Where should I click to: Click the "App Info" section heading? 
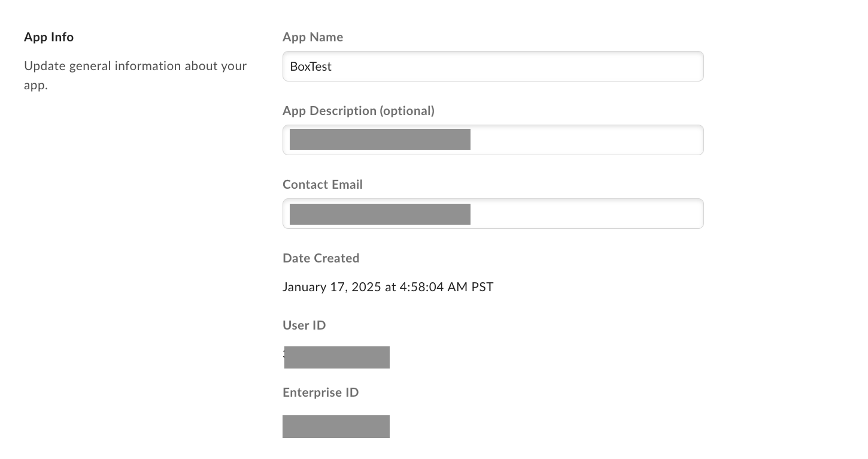click(x=48, y=37)
